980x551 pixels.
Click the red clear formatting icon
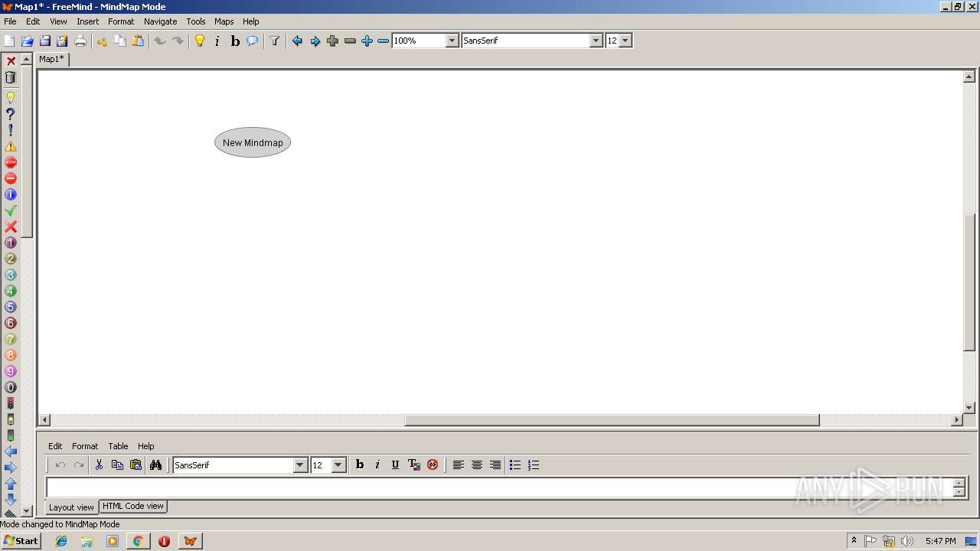click(x=433, y=465)
